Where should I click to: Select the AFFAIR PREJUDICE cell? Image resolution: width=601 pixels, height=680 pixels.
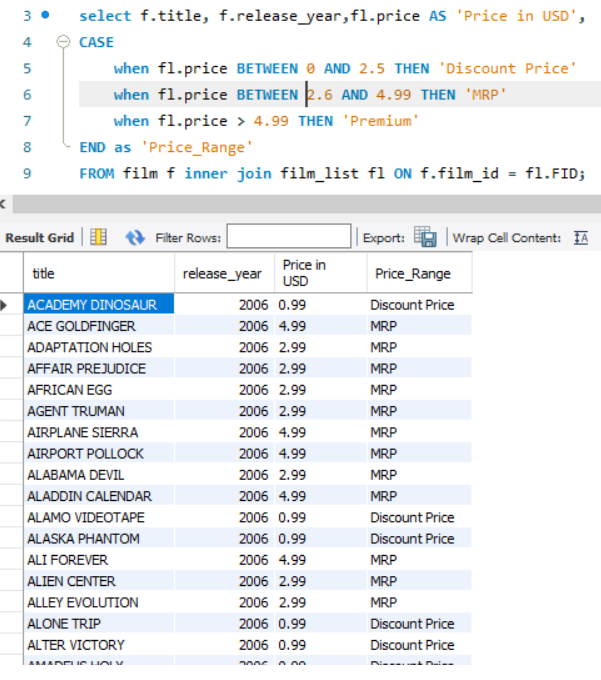pos(99,368)
